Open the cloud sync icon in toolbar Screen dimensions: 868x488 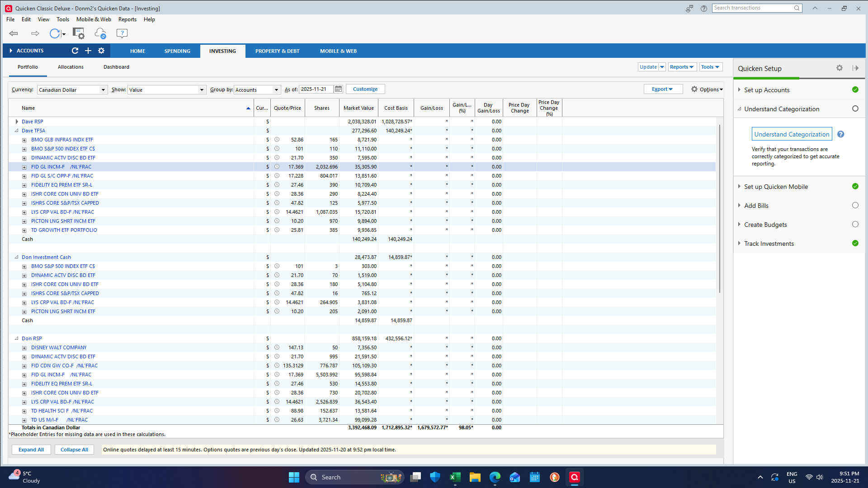(x=100, y=33)
